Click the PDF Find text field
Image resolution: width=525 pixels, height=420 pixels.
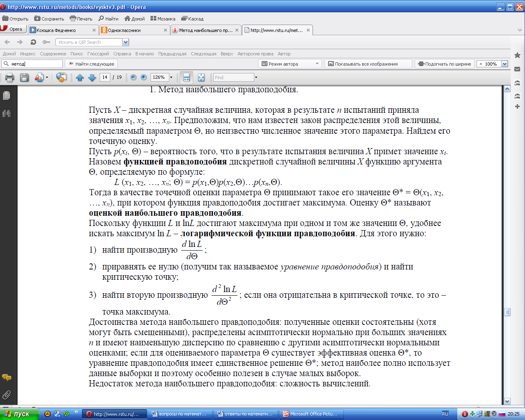[x=234, y=77]
